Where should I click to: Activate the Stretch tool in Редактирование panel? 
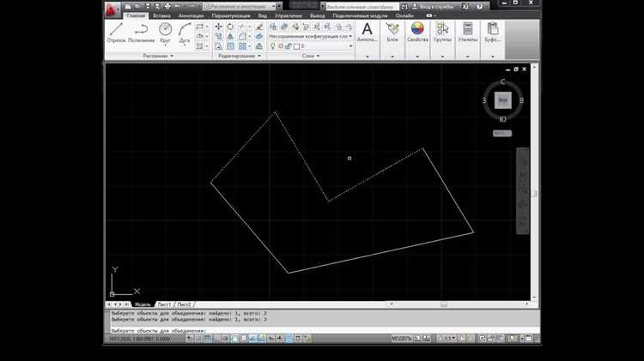coord(218,46)
